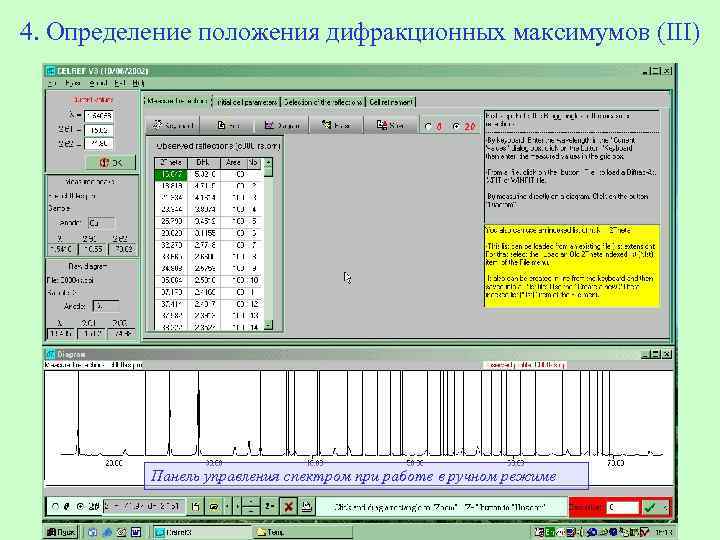Select the 2θ radio button in top toolbar
The width and height of the screenshot is (720, 540).
pos(456,126)
